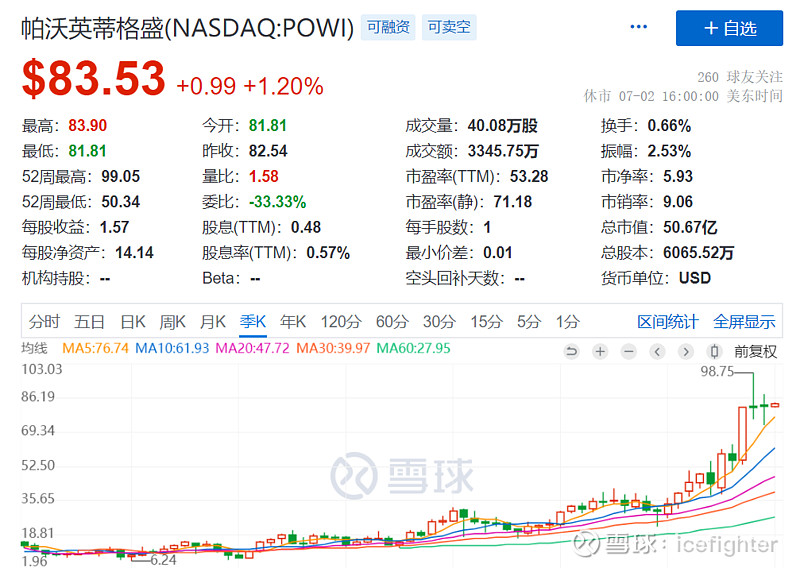Click the MA10:61.93 moving average label
This screenshot has height=568, width=800.
[172, 349]
